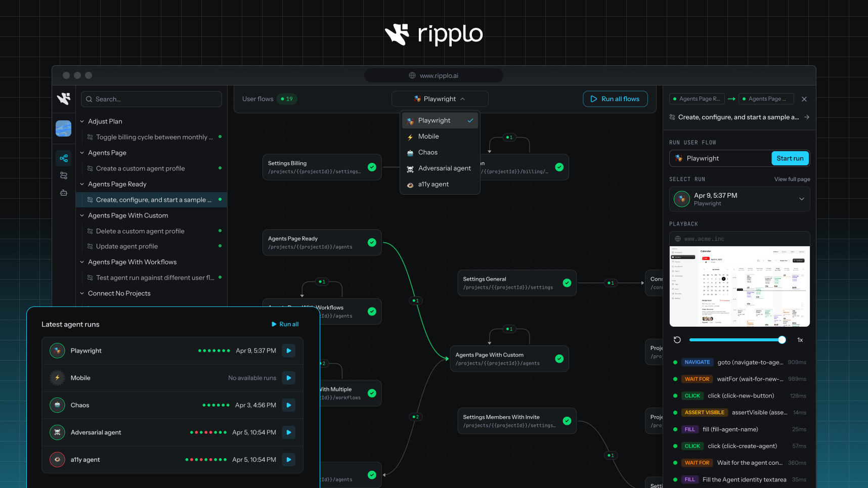Open the flow graph view icon
Image resolution: width=868 pixels, height=488 pixels.
coord(64,158)
